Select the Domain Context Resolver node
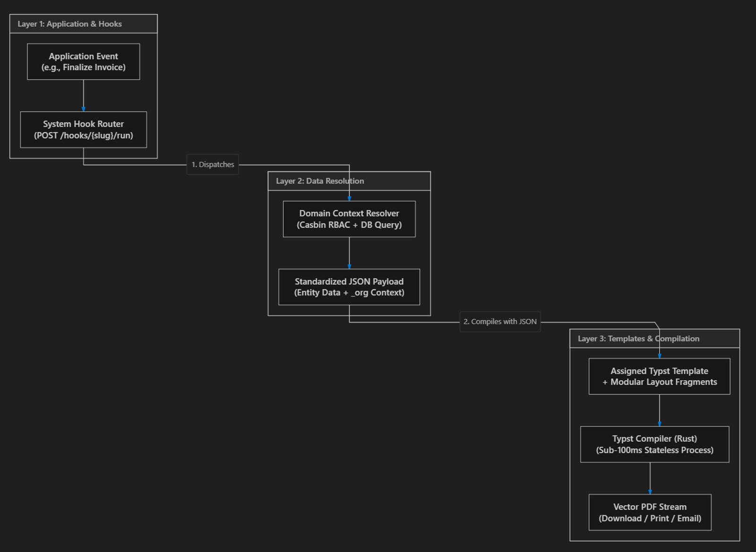Screen dimensions: 756x552 point(349,219)
